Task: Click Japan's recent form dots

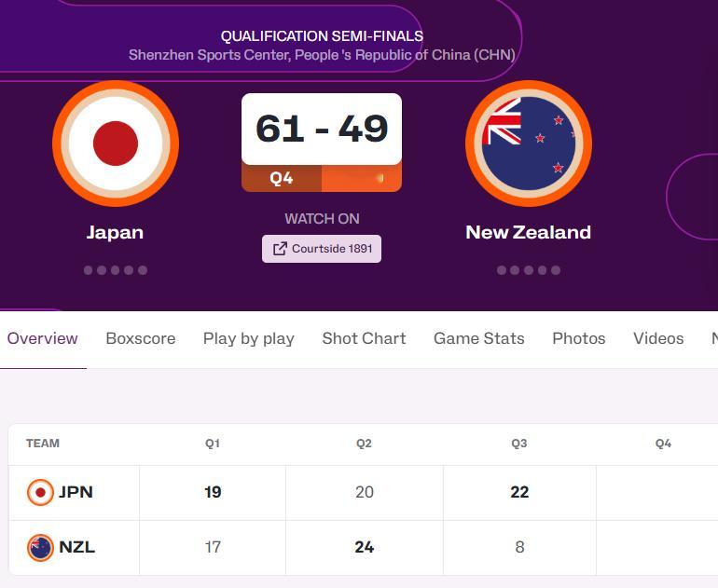Action: point(116,270)
